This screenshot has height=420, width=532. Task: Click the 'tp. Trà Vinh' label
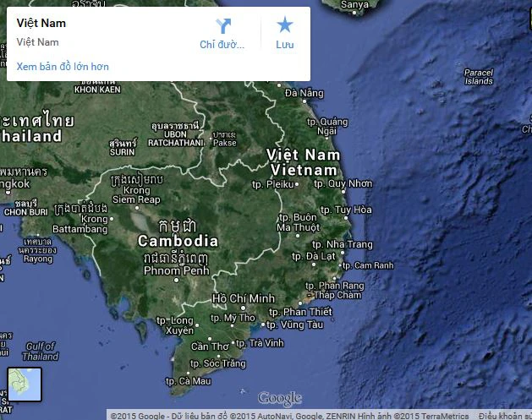[260, 343]
